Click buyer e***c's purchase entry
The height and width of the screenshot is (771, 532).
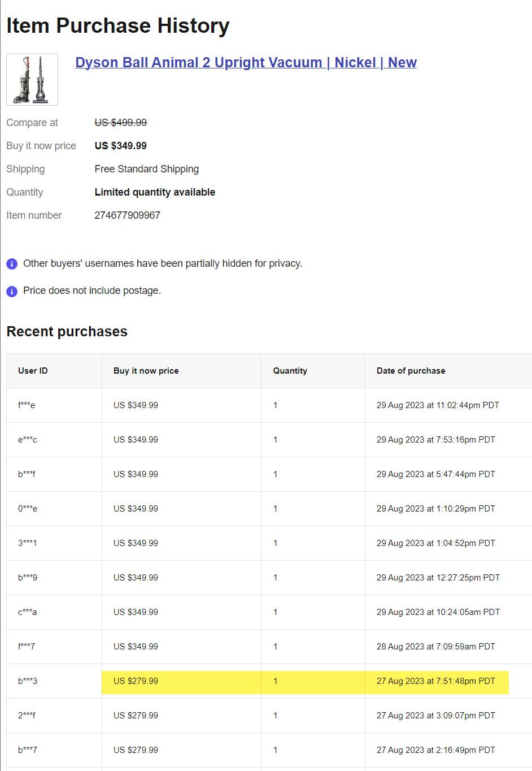[265, 439]
